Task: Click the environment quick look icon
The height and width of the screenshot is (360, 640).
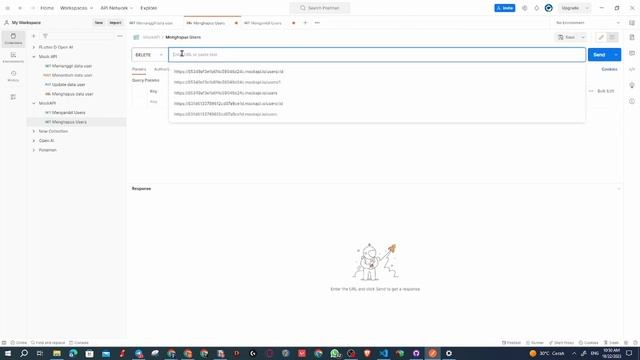Action: point(632,23)
